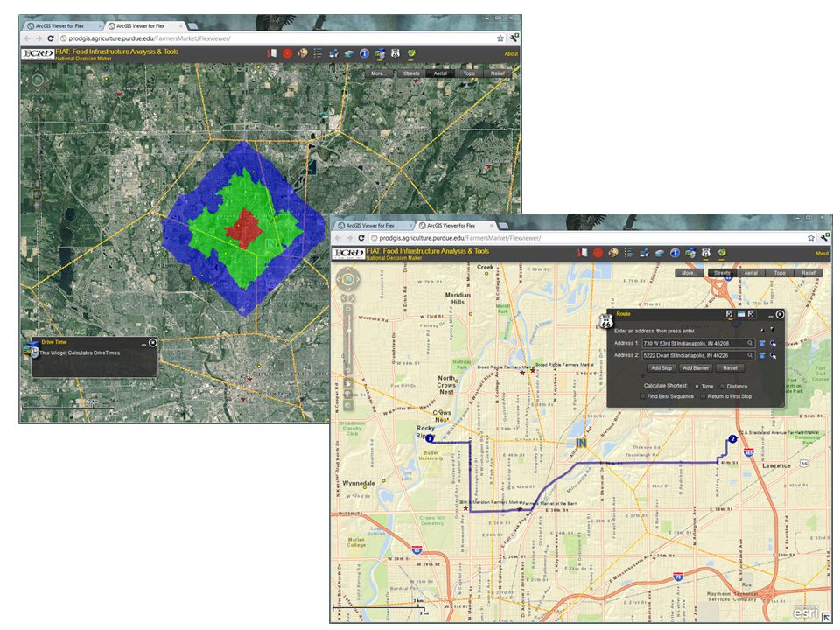Click Address 1 input field
The image size is (840, 630).
click(698, 343)
